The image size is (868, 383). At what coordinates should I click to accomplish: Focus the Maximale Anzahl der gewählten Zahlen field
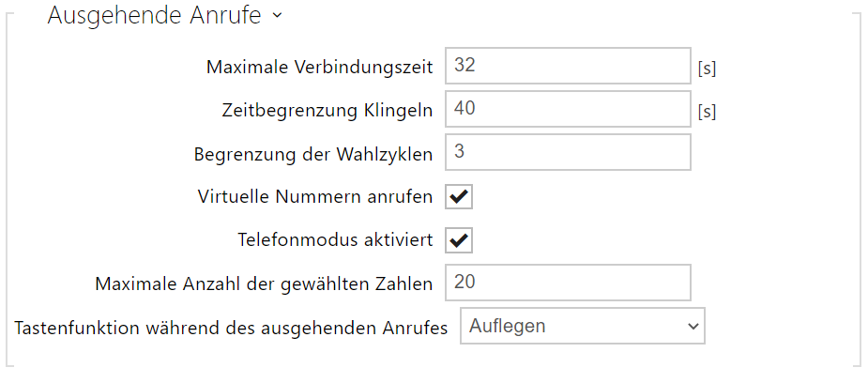point(568,283)
